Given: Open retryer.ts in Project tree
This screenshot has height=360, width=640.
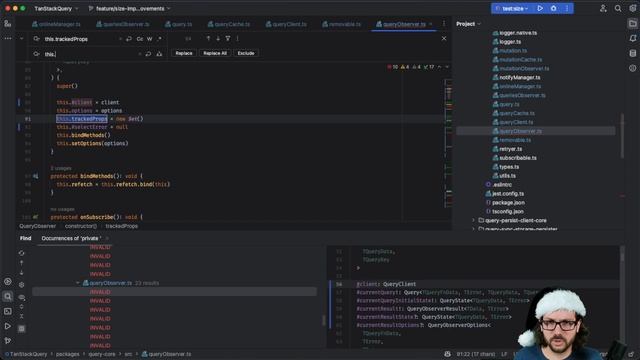Looking at the screenshot, I should click(x=510, y=149).
